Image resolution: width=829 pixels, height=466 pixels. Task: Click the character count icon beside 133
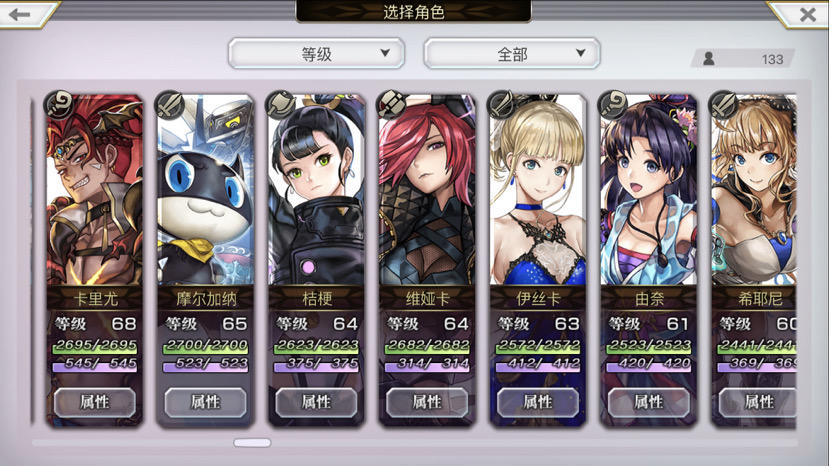pos(709,59)
